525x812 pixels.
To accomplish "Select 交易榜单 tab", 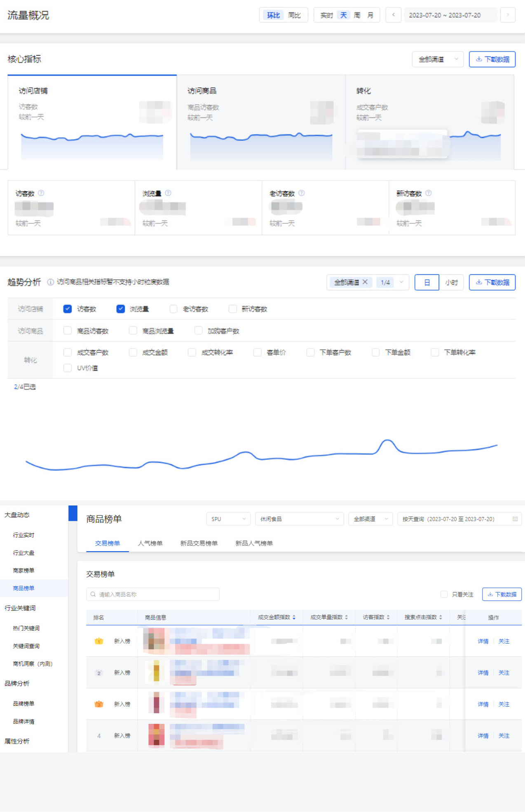I will tap(108, 543).
